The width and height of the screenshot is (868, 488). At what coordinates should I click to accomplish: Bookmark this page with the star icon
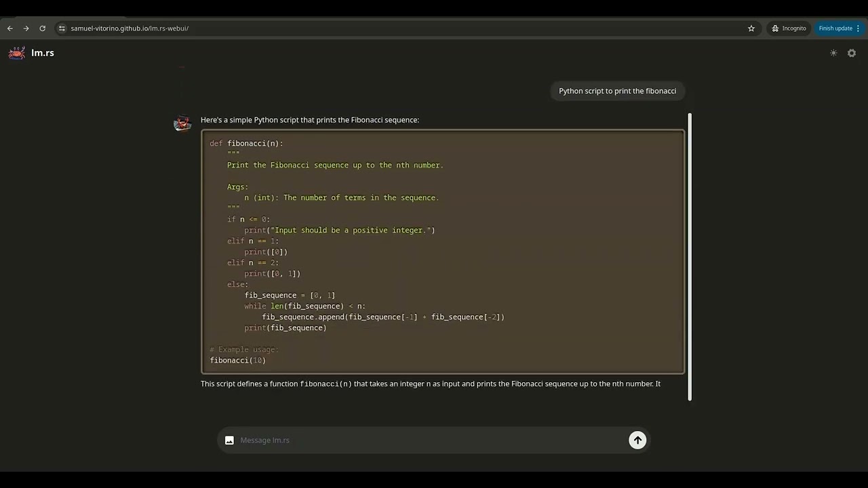tap(751, 28)
